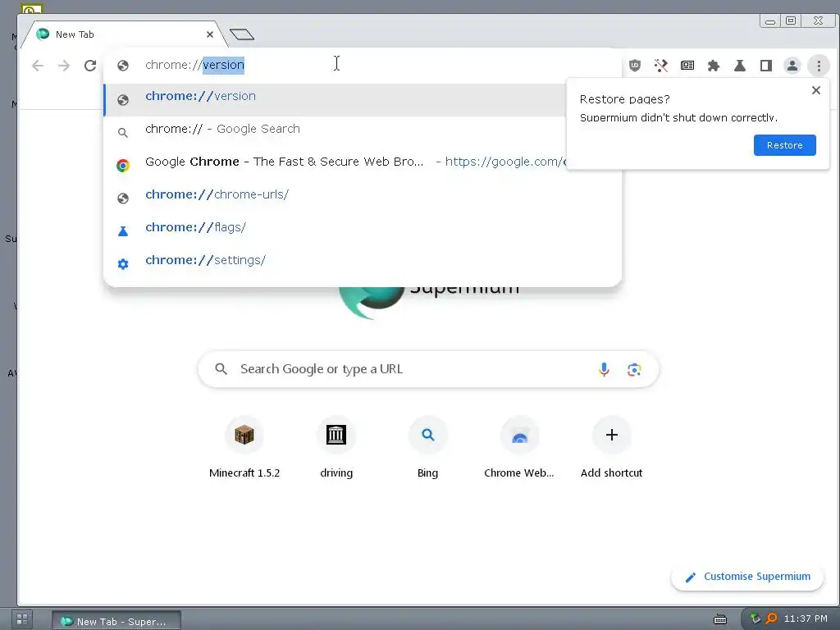Open the on-screen keyboard tray icon
The height and width of the screenshot is (630, 840).
tap(720, 619)
